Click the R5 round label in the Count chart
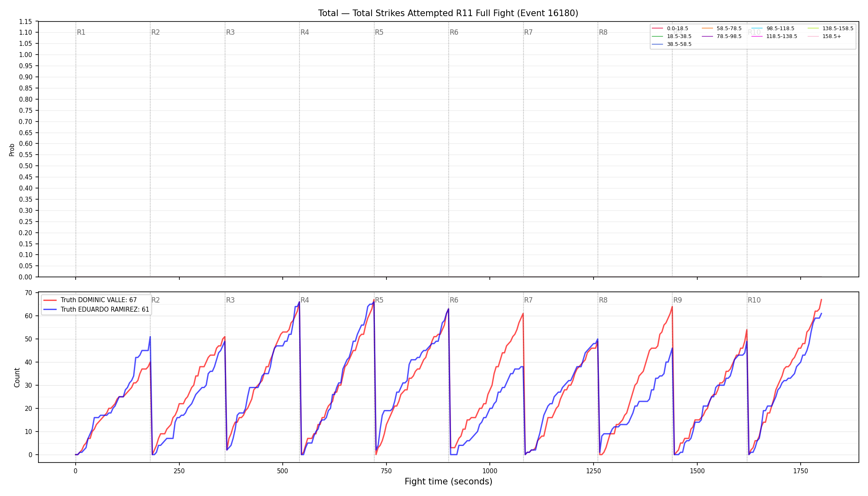This screenshot has height=496, width=868. click(x=379, y=300)
